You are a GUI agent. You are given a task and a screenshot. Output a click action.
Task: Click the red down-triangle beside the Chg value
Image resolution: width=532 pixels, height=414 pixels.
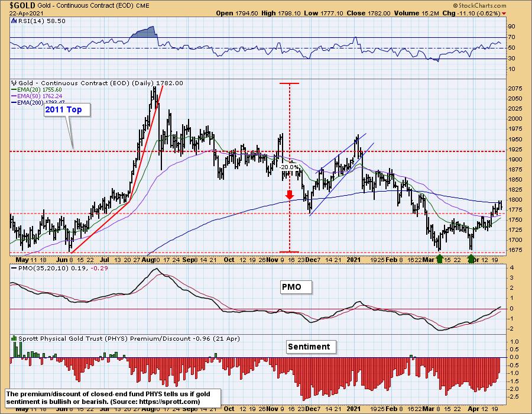coord(504,14)
